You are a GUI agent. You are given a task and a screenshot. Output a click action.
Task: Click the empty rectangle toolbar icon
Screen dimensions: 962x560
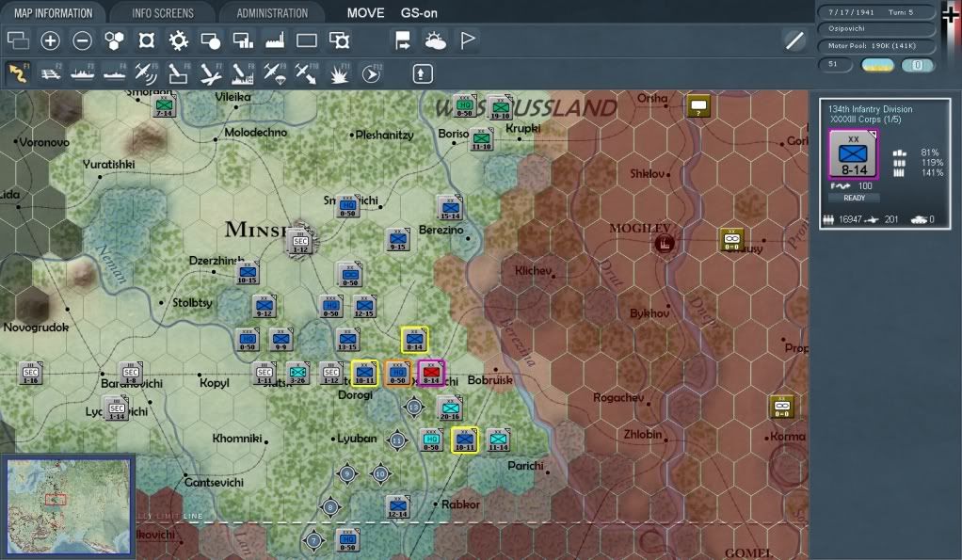(x=307, y=40)
